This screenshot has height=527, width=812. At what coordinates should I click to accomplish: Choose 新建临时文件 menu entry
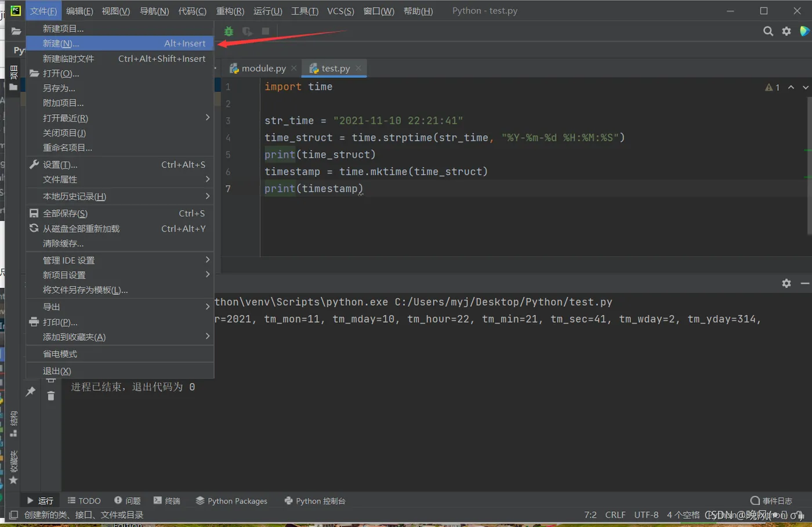pos(120,59)
